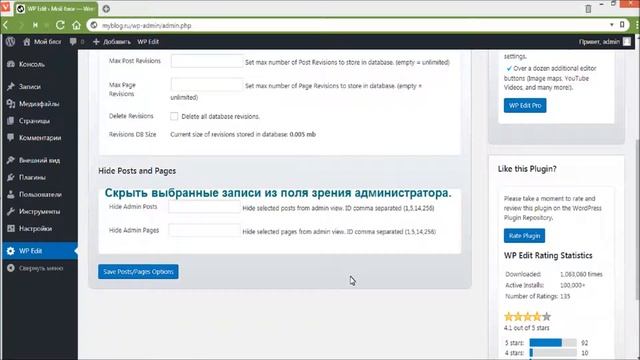Screen dimensions: 640x360
Task: Check 'Delete all database revisions' checkbox
Action: coord(174,116)
